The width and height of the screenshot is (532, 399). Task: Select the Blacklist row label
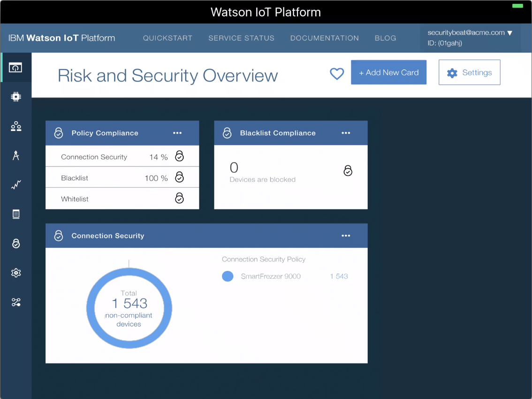point(74,178)
